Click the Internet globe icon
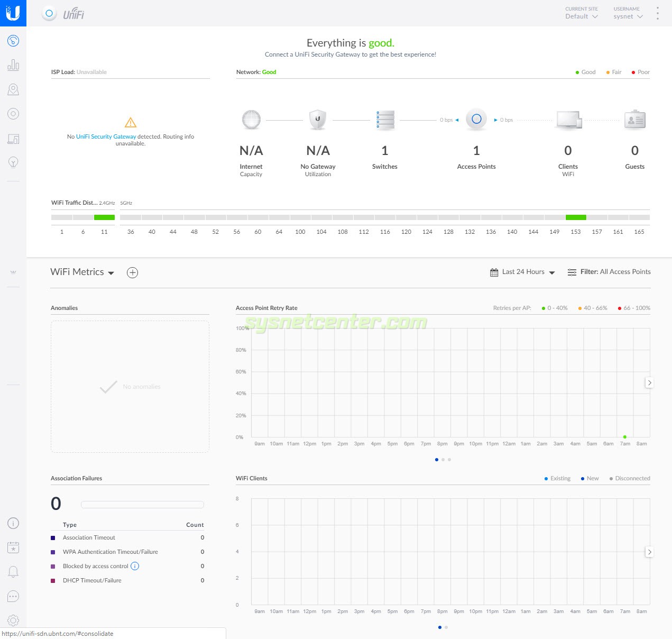The width and height of the screenshot is (672, 639). (251, 120)
